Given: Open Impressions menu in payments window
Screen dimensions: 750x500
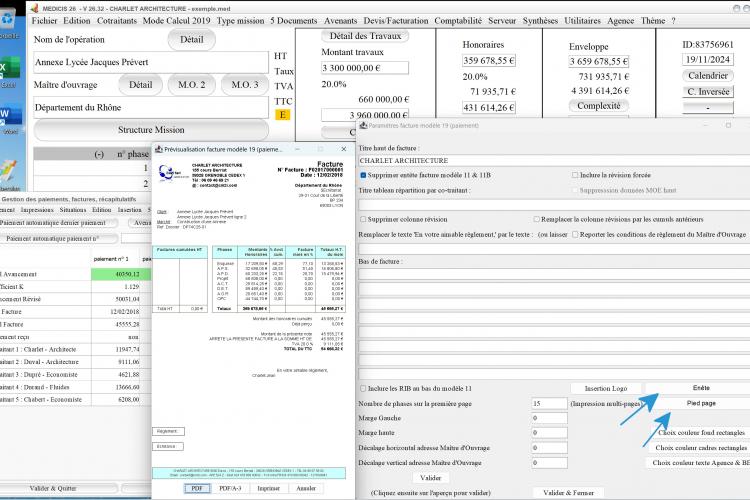Looking at the screenshot, I should [x=37, y=210].
